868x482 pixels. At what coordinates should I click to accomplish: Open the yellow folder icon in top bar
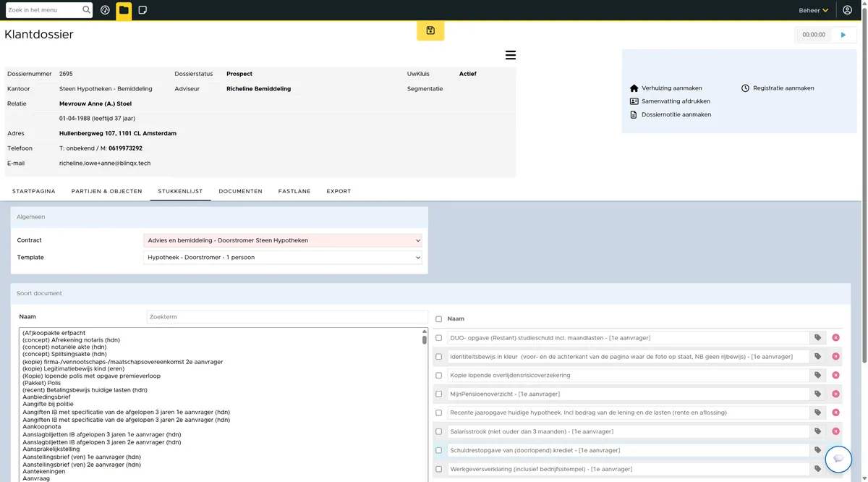pyautogui.click(x=124, y=10)
